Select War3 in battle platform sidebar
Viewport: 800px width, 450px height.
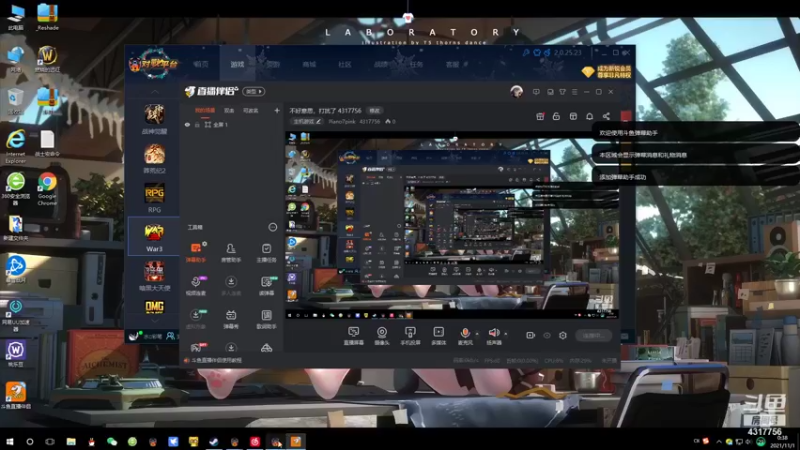[154, 238]
